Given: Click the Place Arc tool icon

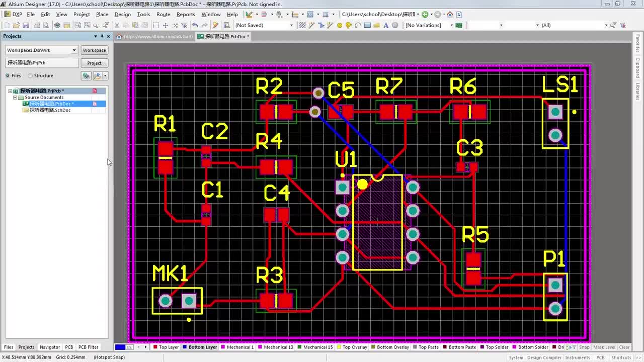Looking at the screenshot, I should pyautogui.click(x=358, y=25).
